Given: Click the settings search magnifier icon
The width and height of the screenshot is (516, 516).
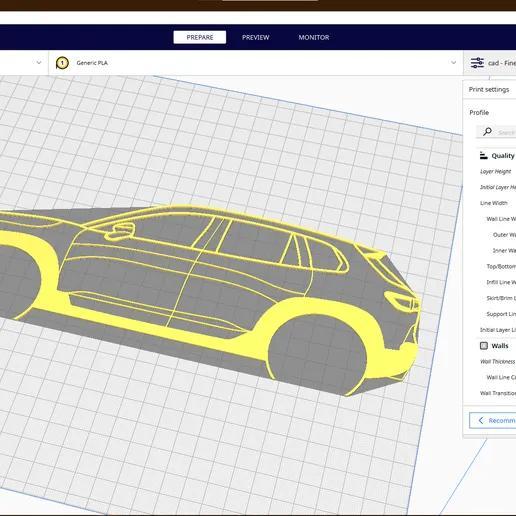Looking at the screenshot, I should point(487,132).
